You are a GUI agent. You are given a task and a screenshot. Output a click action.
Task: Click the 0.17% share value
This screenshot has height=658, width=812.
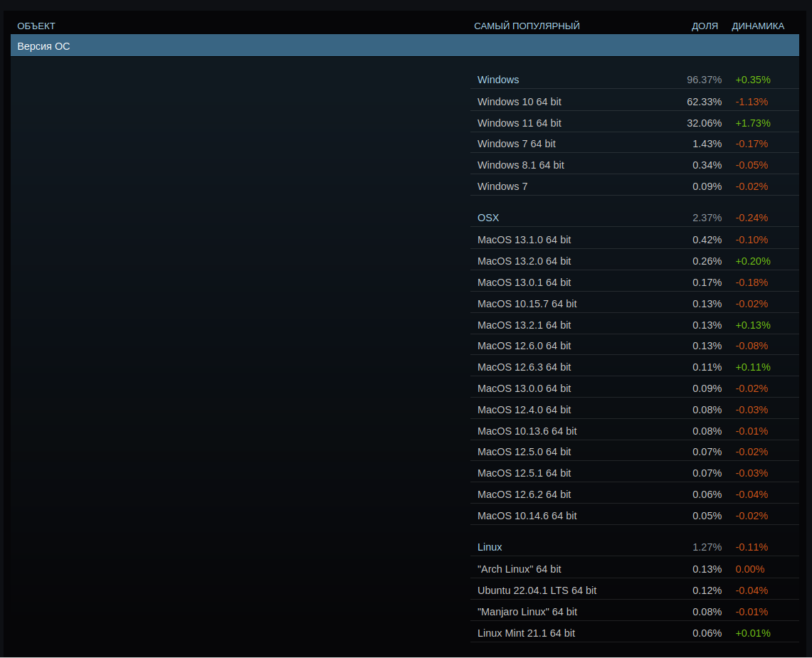point(707,282)
